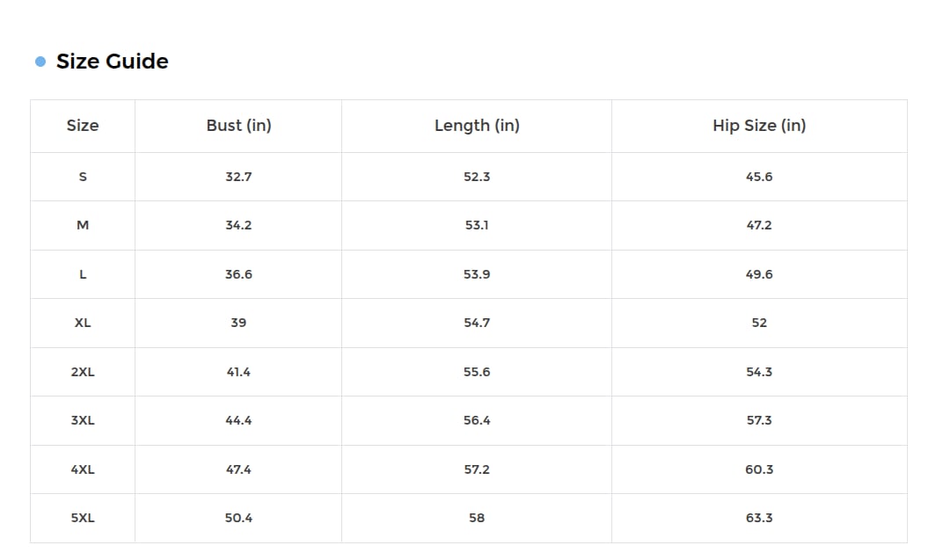943x560 pixels.
Task: Click the 45.6 hip size value
Action: pos(759,177)
